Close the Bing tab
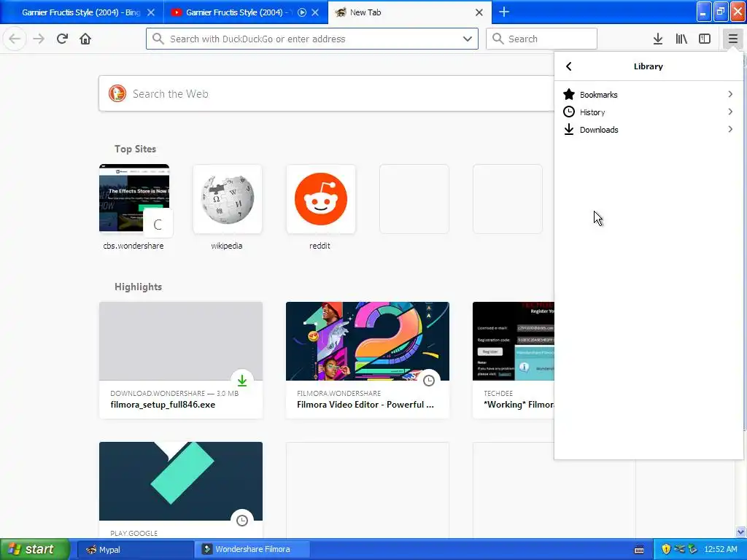Image resolution: width=747 pixels, height=560 pixels. coord(150,12)
